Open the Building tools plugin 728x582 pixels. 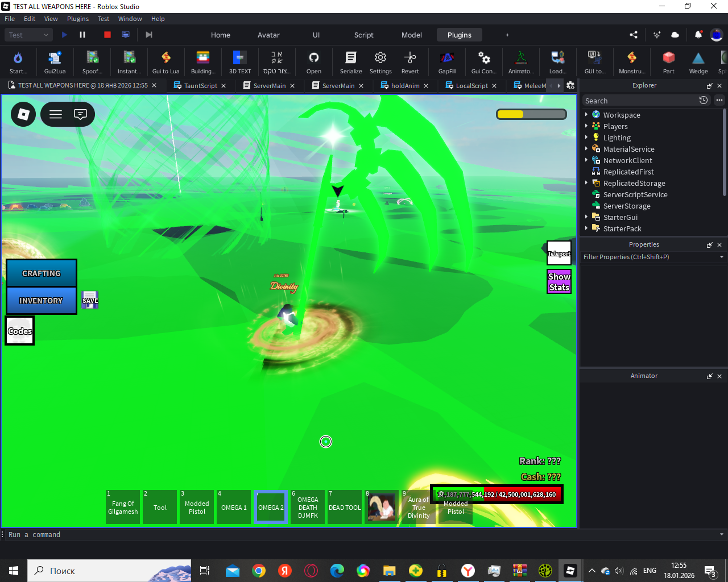pos(202,63)
